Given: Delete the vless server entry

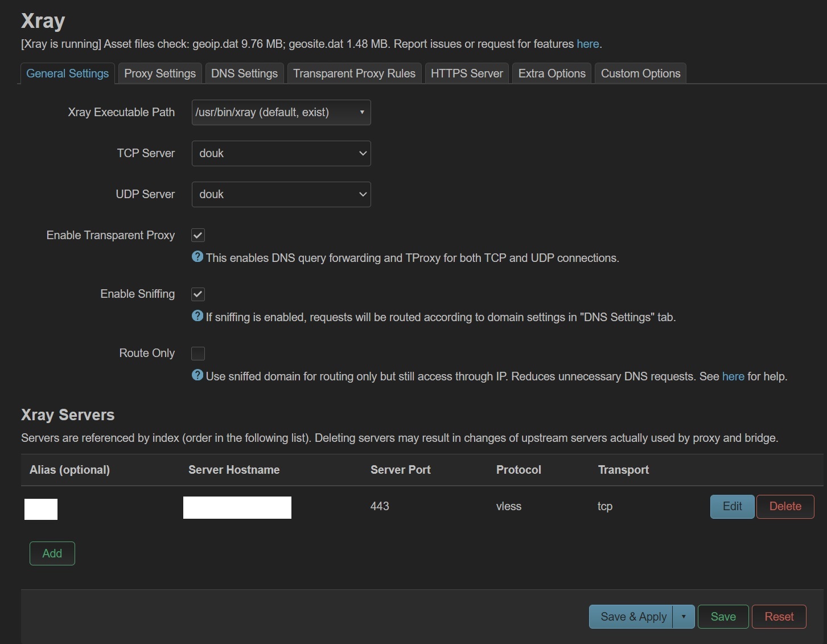Looking at the screenshot, I should [785, 507].
